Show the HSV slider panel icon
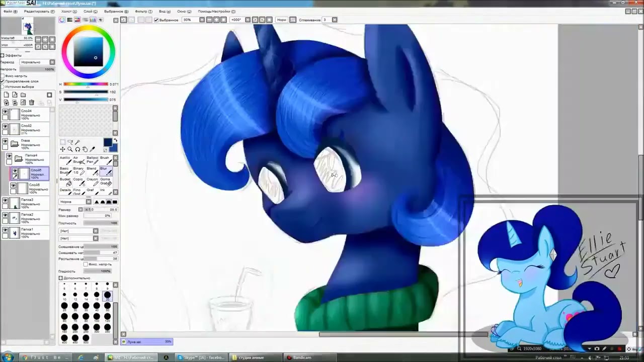 [x=77, y=20]
